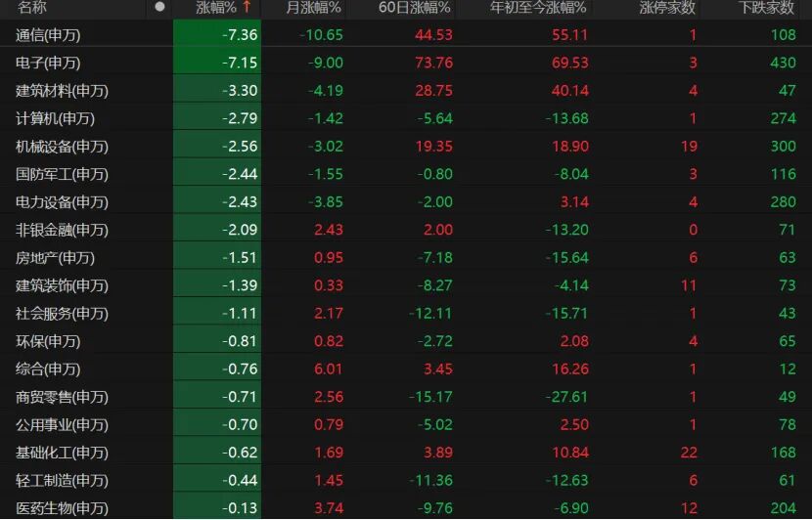Open the 非银金融(申万) sector
Image resolution: width=812 pixels, height=520 pixels.
(x=406, y=230)
